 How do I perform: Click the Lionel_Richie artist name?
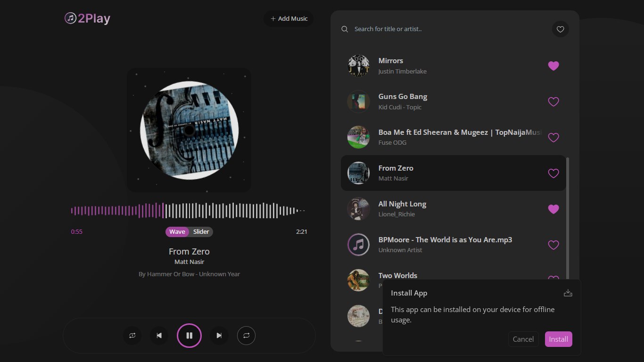pyautogui.click(x=397, y=214)
